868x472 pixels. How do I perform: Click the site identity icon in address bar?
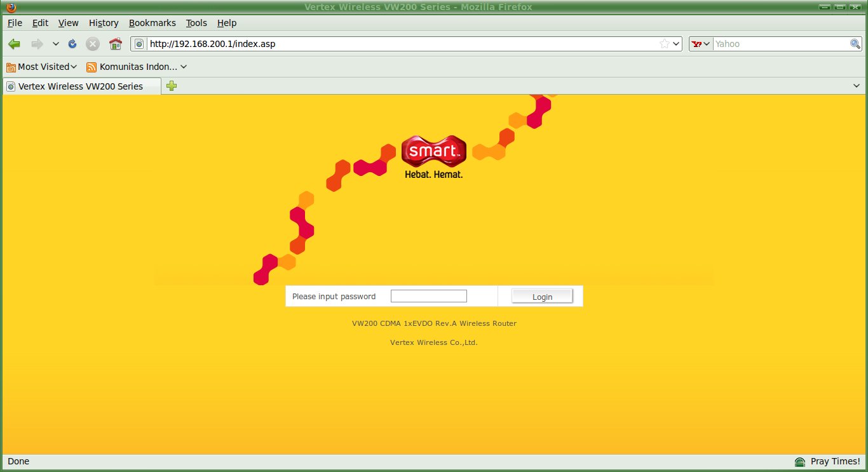tap(139, 44)
